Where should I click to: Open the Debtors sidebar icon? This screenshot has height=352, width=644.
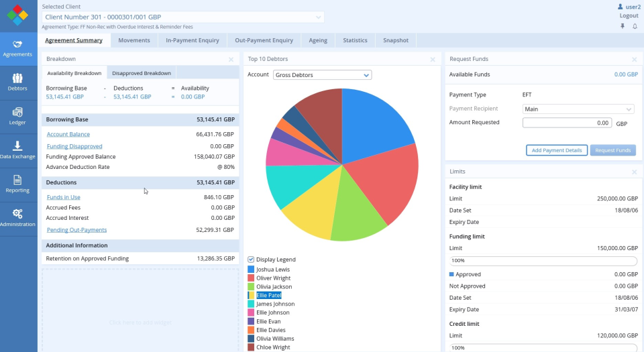coord(18,82)
